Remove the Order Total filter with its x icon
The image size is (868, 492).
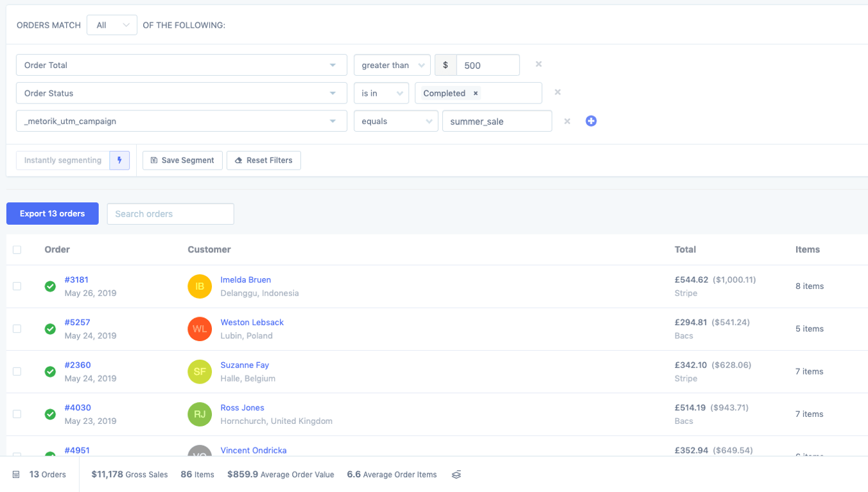coord(538,64)
